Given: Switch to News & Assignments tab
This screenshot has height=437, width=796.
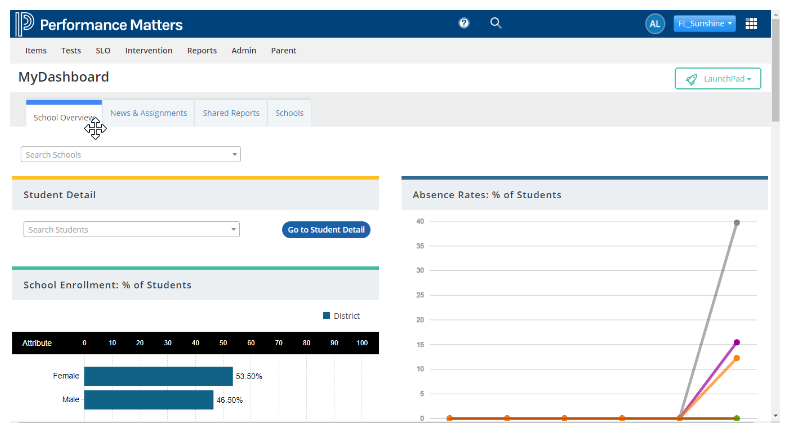Looking at the screenshot, I should 148,113.
